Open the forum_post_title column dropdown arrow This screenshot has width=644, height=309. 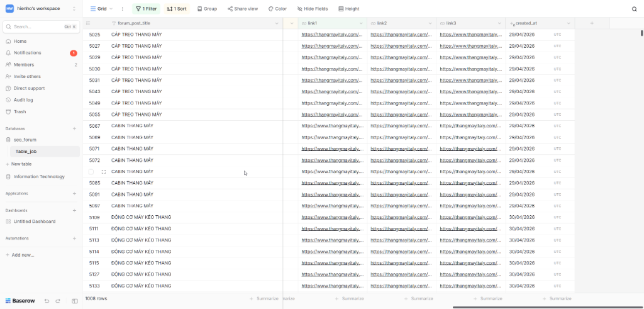click(x=277, y=23)
